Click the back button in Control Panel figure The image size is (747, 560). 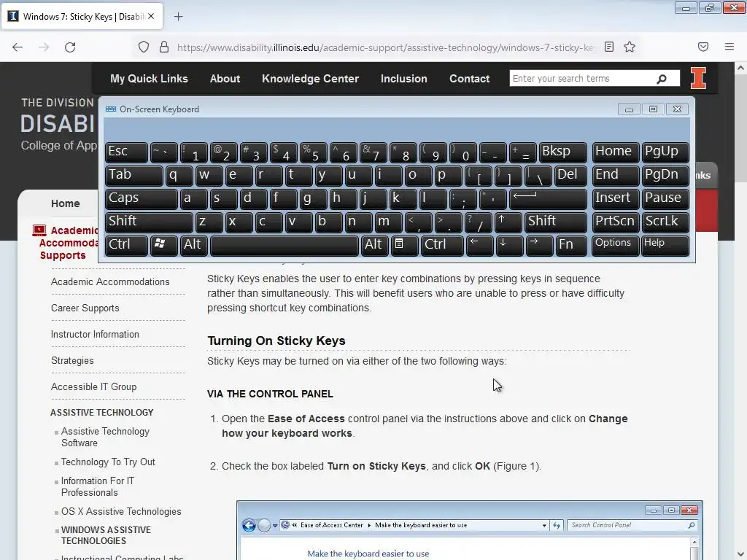249,525
